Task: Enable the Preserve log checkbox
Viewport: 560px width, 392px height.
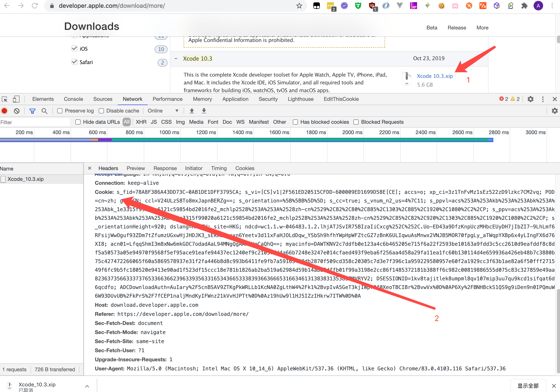Action: click(x=60, y=111)
